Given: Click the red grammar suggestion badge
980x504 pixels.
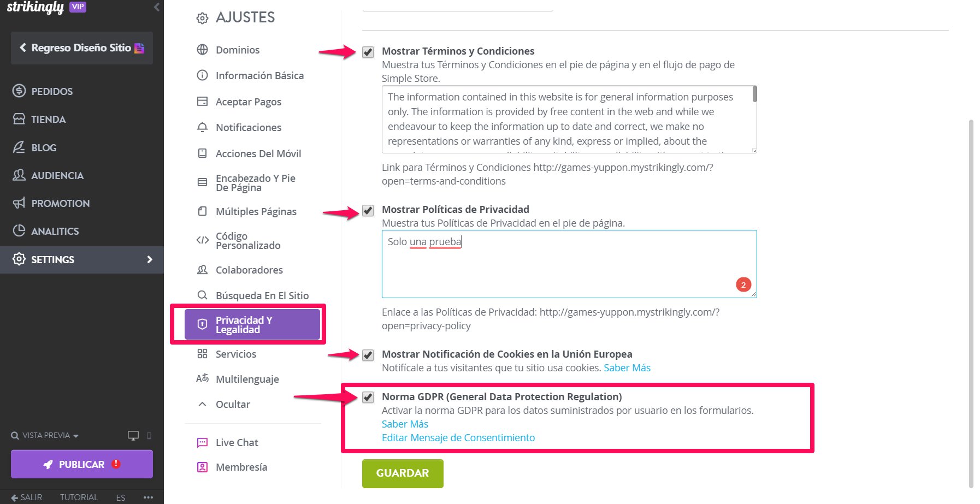Looking at the screenshot, I should (743, 284).
